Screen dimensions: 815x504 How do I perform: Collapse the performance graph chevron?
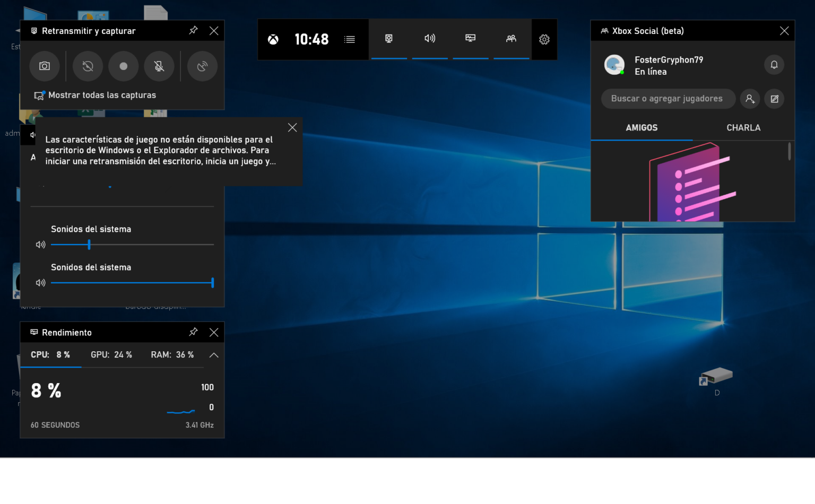214,355
